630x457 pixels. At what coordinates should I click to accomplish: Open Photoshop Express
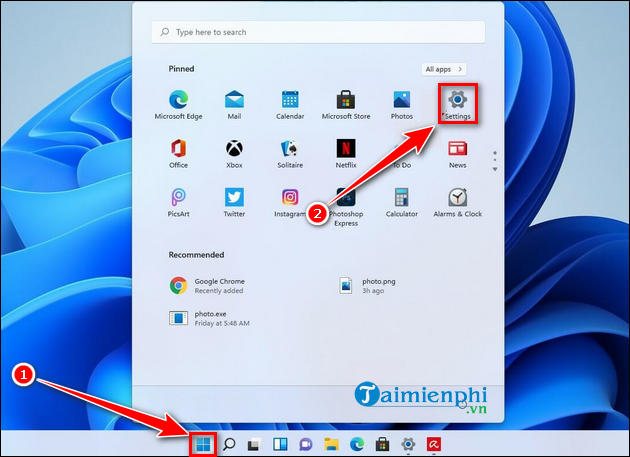click(x=346, y=207)
